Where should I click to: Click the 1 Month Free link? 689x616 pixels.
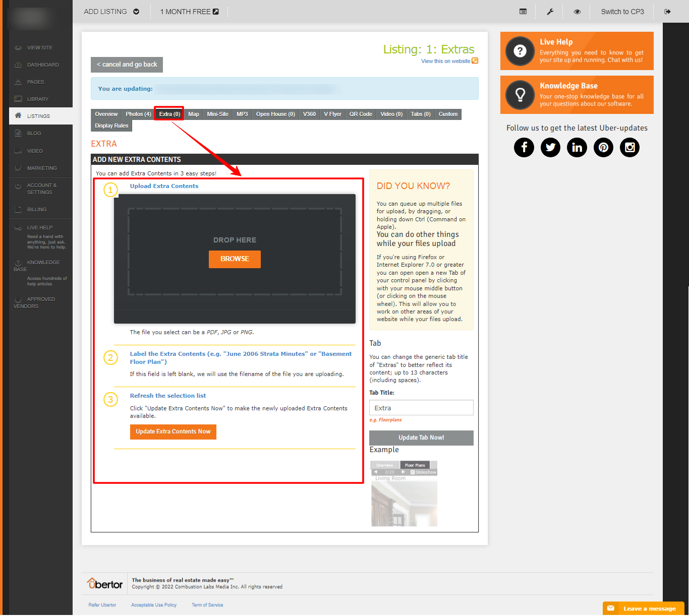pyautogui.click(x=189, y=12)
